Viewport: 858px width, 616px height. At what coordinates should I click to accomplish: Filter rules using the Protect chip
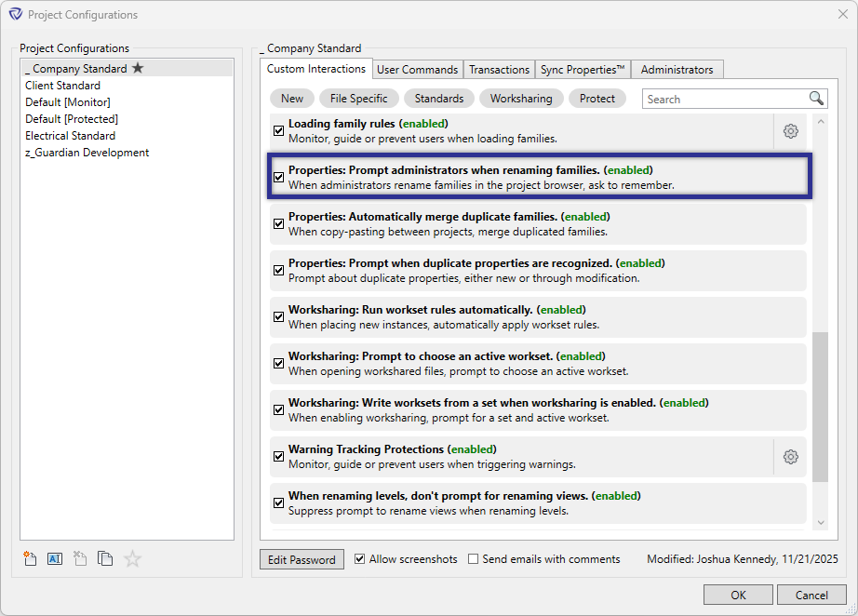[x=597, y=98]
